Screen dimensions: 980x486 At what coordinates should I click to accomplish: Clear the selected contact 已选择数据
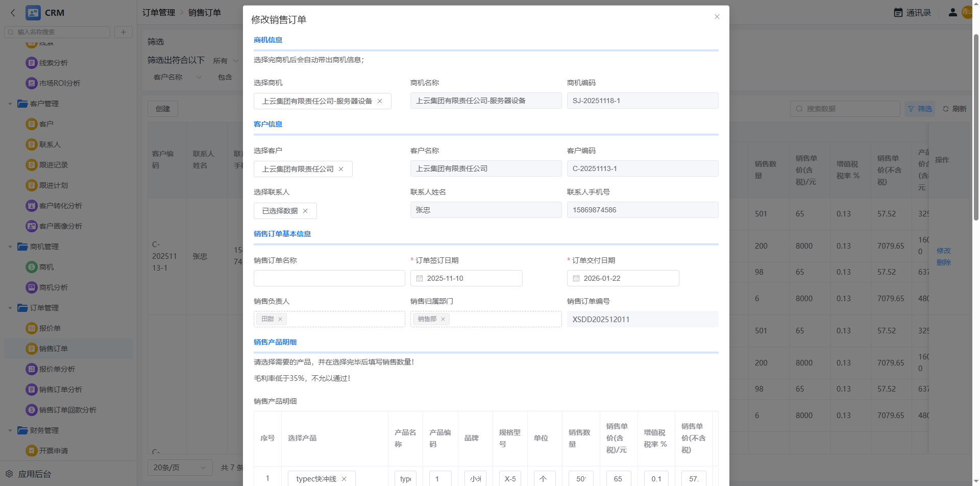tap(305, 211)
